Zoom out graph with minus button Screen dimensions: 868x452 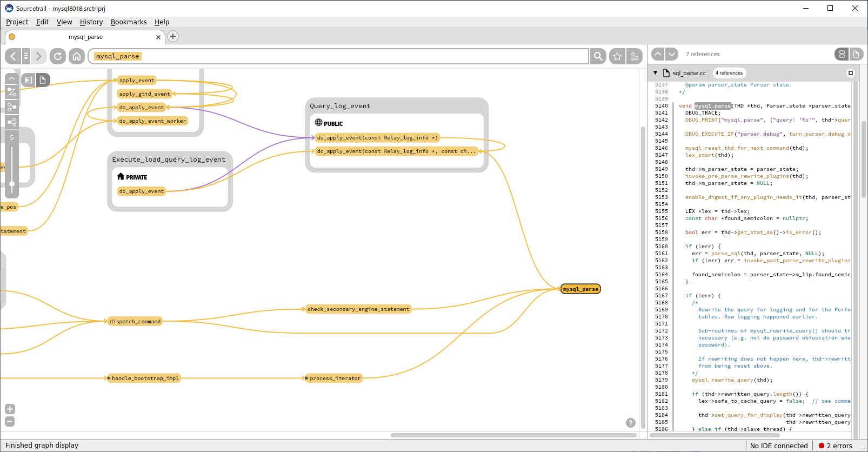(x=10, y=422)
